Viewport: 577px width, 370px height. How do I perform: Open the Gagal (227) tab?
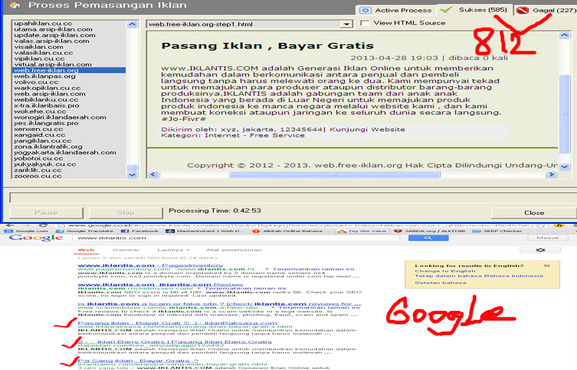[546, 10]
